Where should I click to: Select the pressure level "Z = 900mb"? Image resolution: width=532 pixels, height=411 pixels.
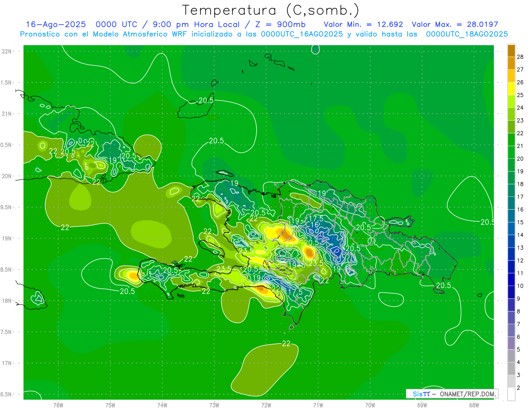pos(281,24)
